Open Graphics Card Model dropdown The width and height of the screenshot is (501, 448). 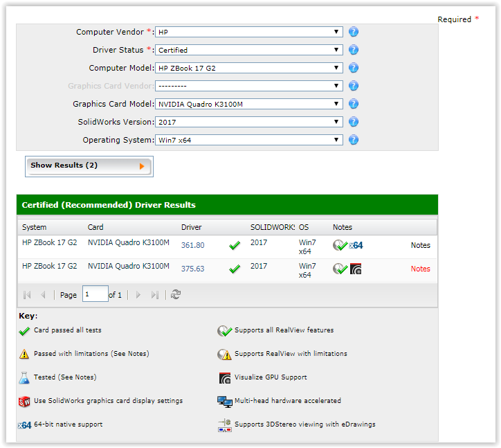pyautogui.click(x=249, y=104)
